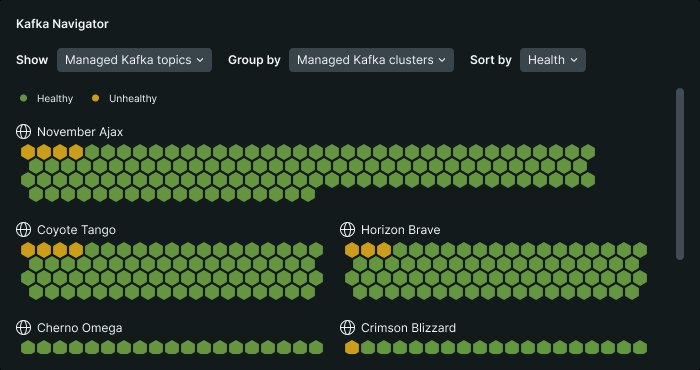Open the Cherno Omega cluster name
The height and width of the screenshot is (370, 700).
pyautogui.click(x=79, y=328)
